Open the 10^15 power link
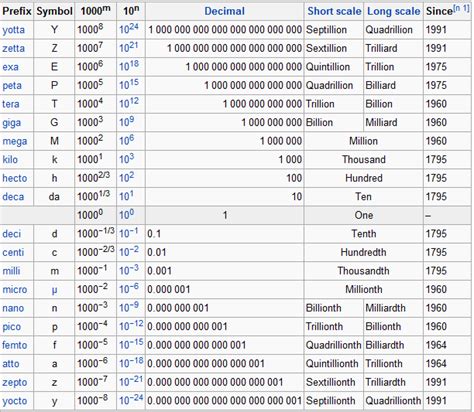This screenshot has height=412, width=474. tap(129, 85)
